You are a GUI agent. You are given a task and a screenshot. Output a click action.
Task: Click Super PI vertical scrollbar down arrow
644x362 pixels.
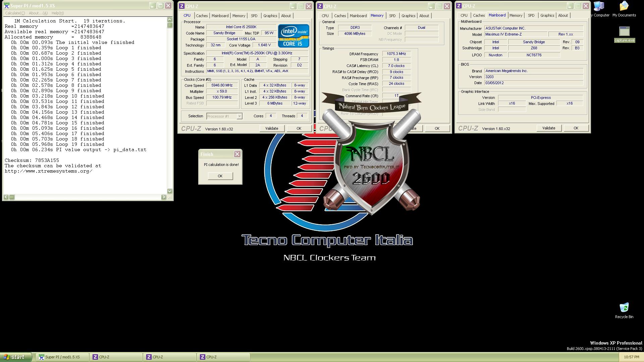tap(170, 191)
